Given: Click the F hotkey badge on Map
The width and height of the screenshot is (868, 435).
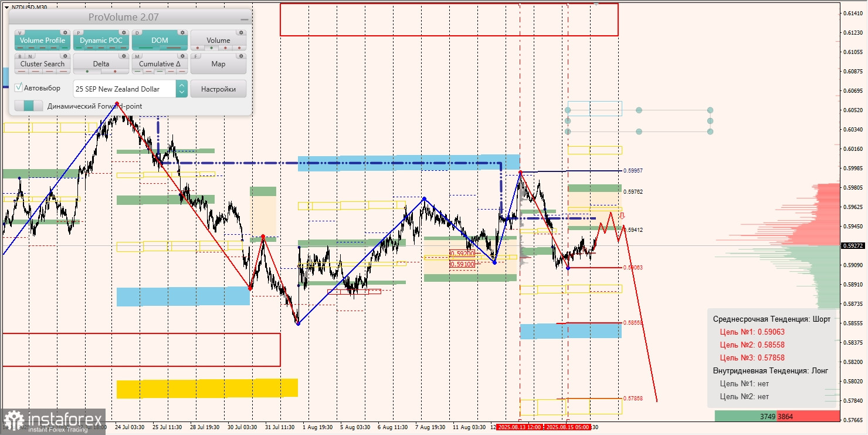Looking at the screenshot, I should [195, 56].
